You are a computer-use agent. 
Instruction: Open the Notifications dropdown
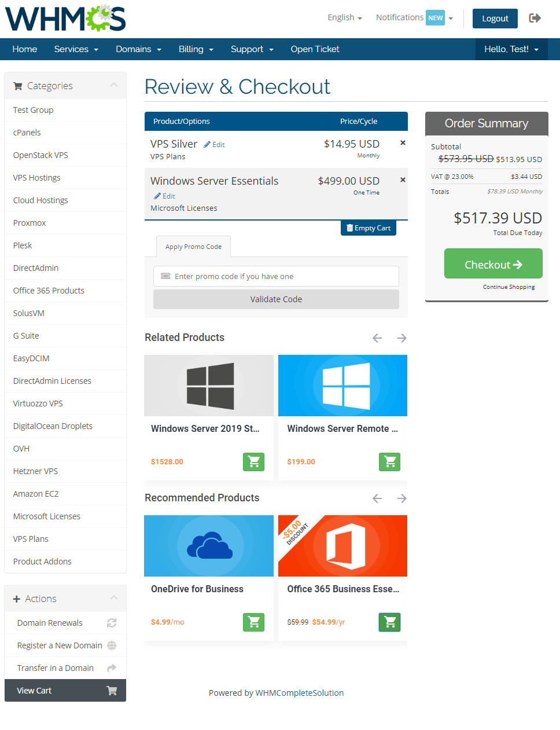click(x=414, y=17)
